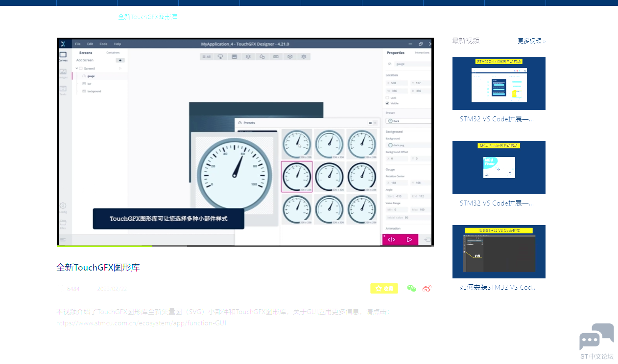Click the Angle End field 112

[x=421, y=196]
